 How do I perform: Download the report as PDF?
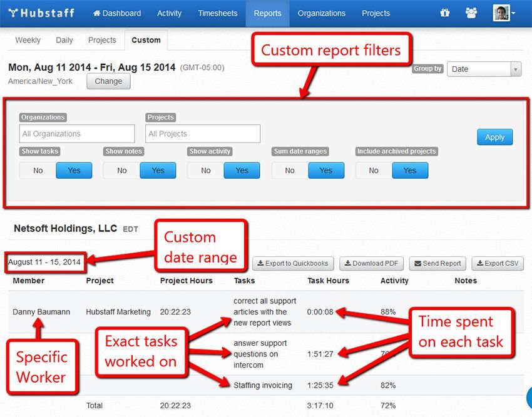tap(372, 263)
